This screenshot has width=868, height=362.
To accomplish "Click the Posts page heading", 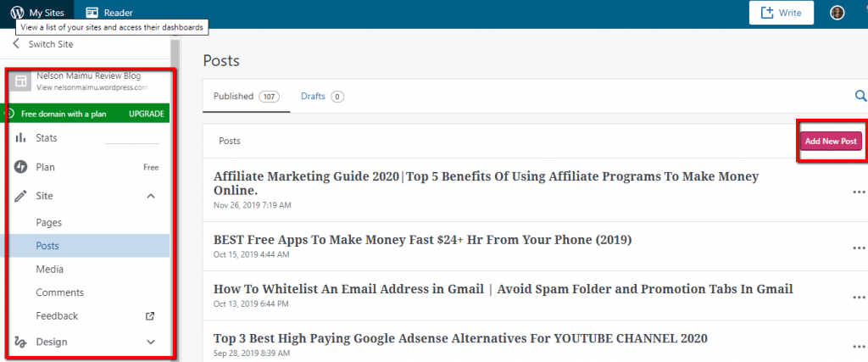I will [x=221, y=60].
